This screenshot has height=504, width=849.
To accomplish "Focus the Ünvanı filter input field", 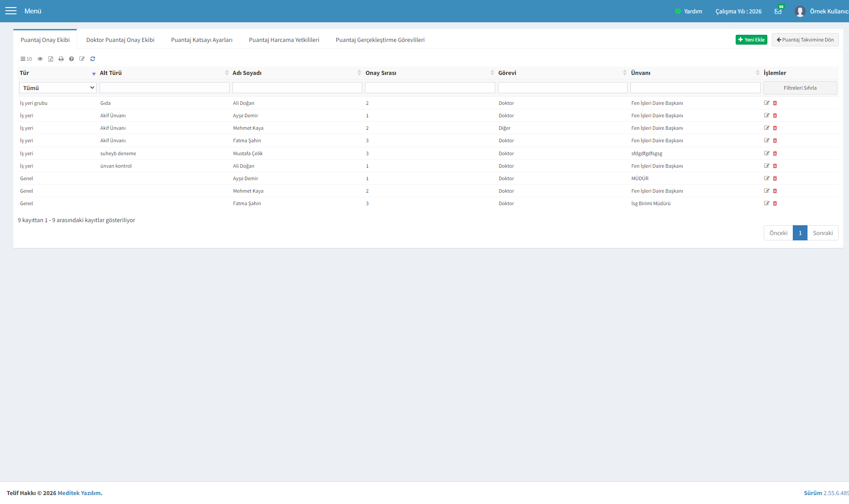I will [x=695, y=88].
